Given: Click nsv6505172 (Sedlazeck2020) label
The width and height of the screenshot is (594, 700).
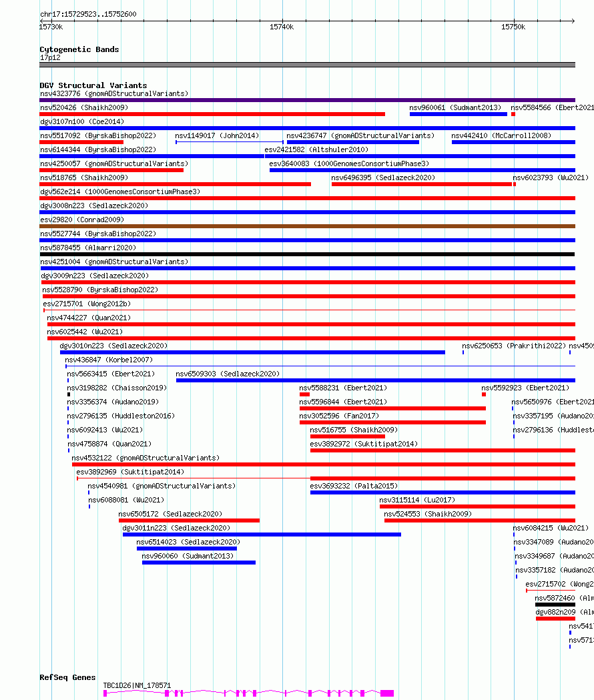Looking at the screenshot, I should pyautogui.click(x=171, y=514).
